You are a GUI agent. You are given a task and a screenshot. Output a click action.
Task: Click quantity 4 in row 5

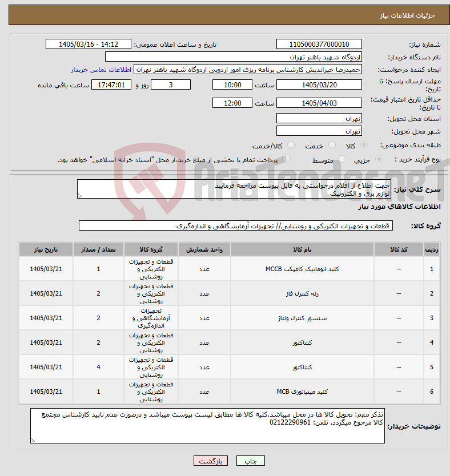coord(98,368)
